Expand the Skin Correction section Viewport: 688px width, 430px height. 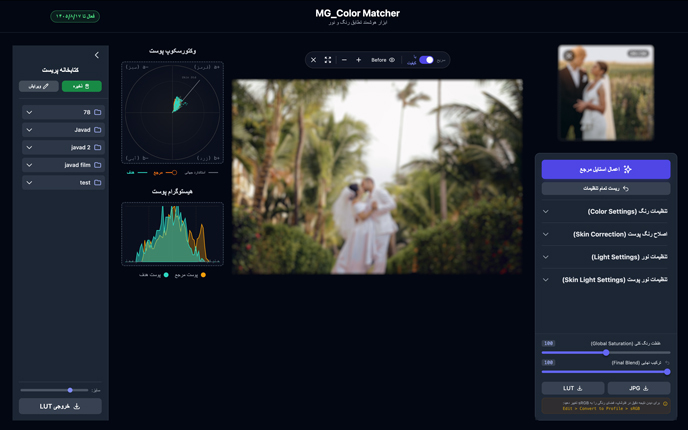pyautogui.click(x=606, y=234)
